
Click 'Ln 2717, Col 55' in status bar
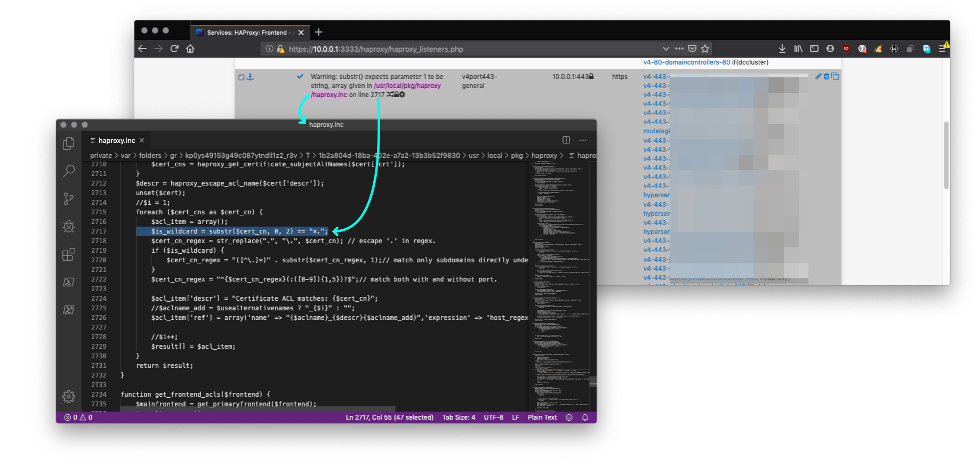(x=390, y=417)
